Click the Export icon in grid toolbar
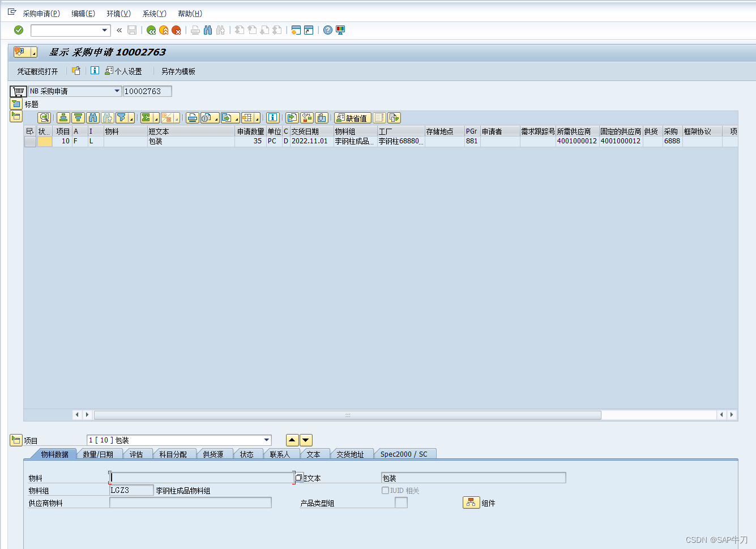 tap(227, 118)
